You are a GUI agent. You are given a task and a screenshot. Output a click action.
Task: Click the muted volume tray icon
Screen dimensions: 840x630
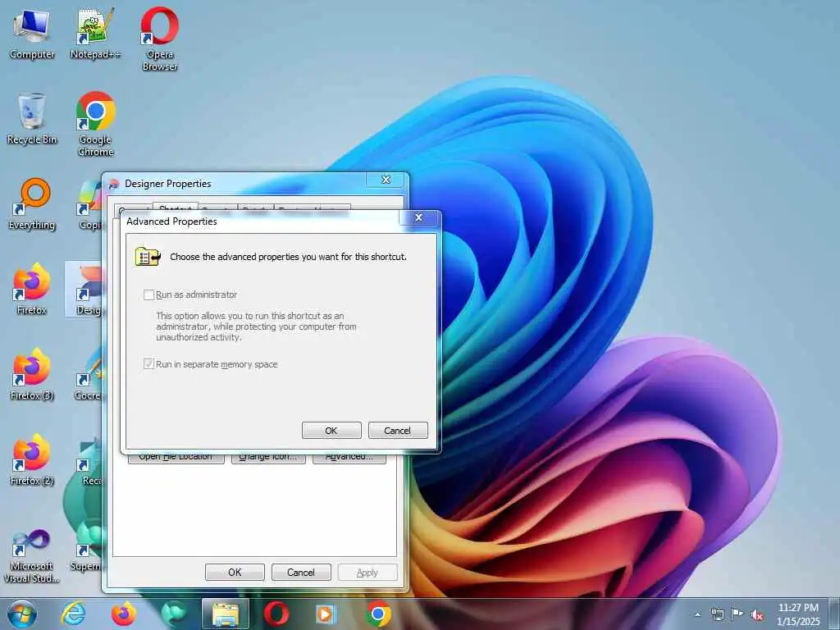coord(757,614)
